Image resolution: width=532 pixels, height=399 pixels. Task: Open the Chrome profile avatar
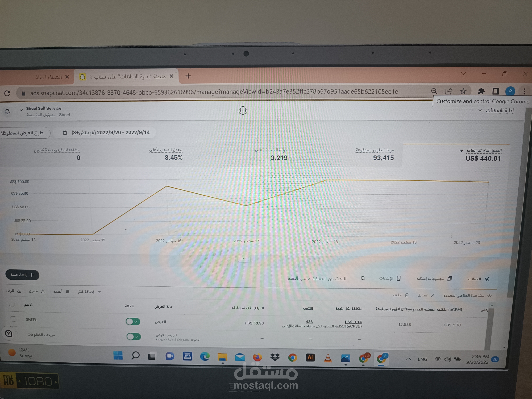pyautogui.click(x=510, y=91)
